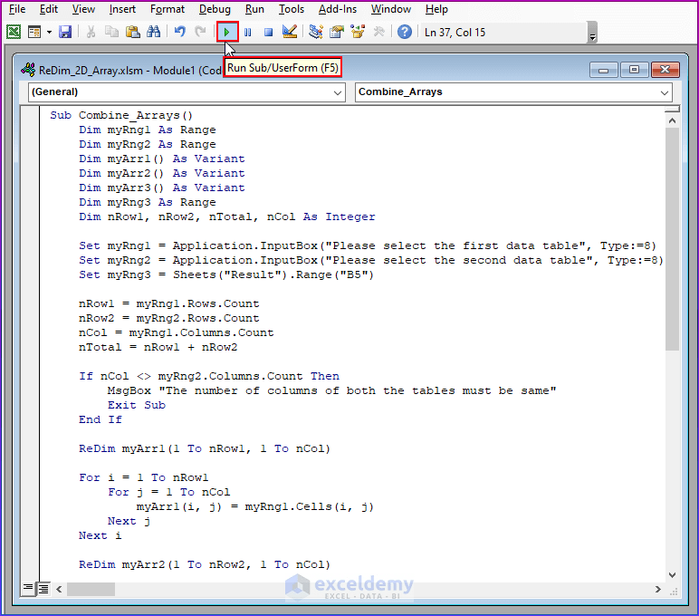Click the Copy icon
This screenshot has height=616, width=699.
click(x=111, y=32)
